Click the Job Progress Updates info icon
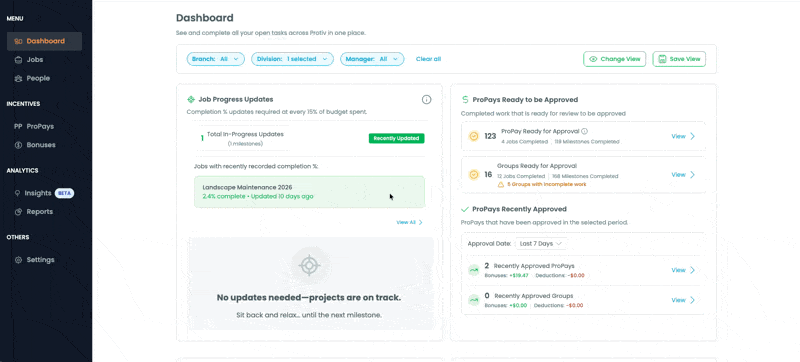Image resolution: width=800 pixels, height=362 pixels. 427,99
